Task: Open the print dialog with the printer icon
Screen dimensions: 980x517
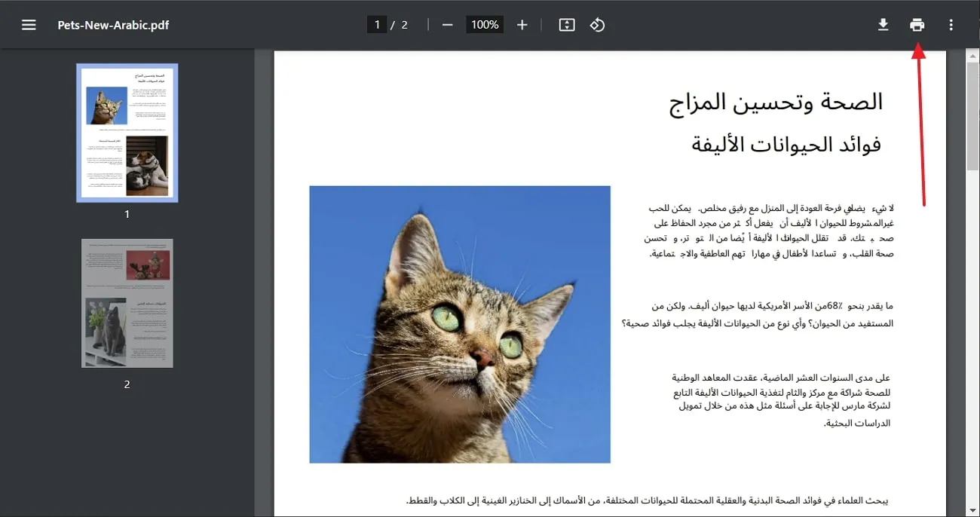Action: click(x=917, y=24)
